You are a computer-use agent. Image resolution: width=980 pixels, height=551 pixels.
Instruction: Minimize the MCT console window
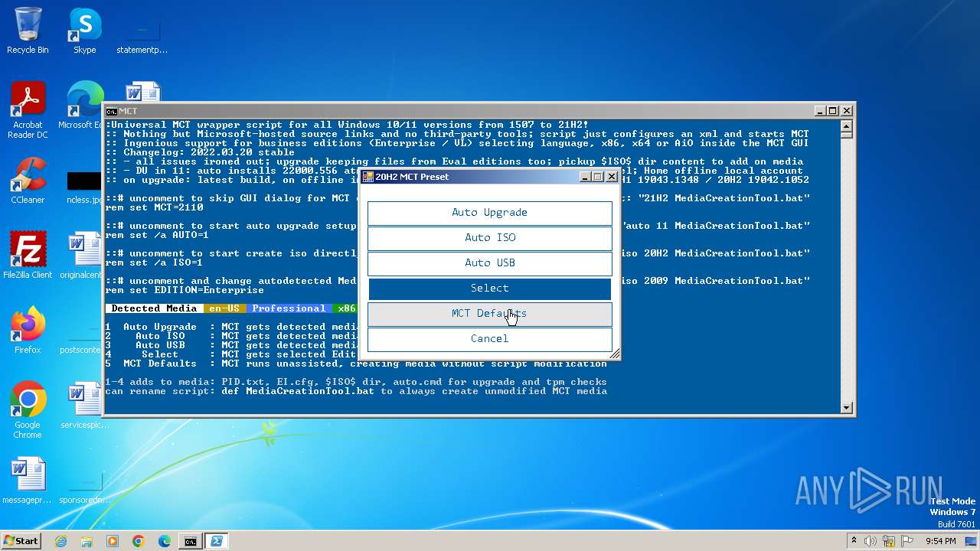point(820,111)
